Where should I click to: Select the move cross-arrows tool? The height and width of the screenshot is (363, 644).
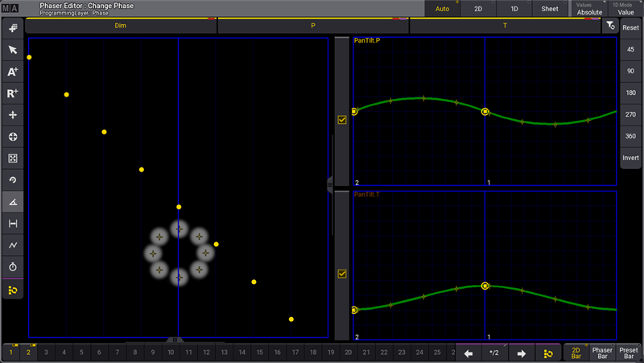coord(13,115)
